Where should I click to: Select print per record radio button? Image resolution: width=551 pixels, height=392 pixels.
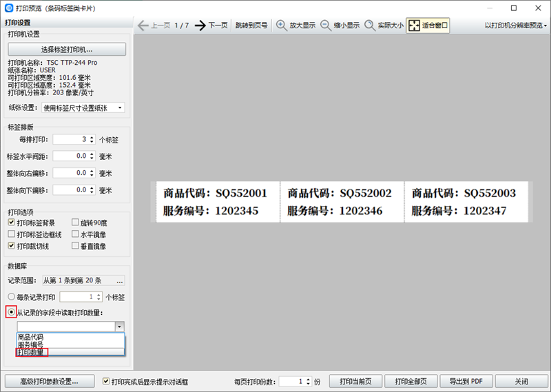pos(11,298)
